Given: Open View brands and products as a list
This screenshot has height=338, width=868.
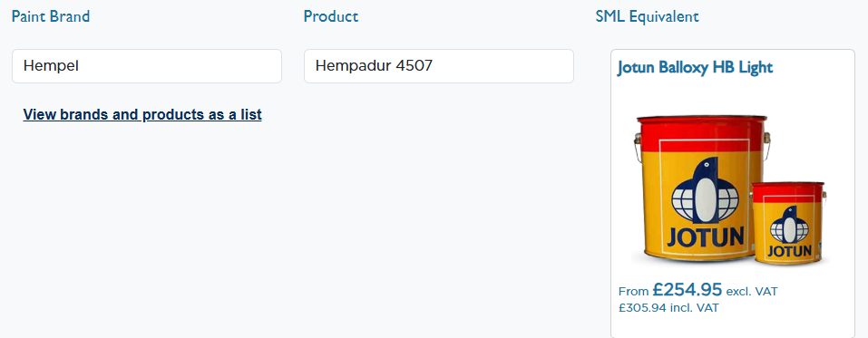Looking at the screenshot, I should pyautogui.click(x=142, y=114).
